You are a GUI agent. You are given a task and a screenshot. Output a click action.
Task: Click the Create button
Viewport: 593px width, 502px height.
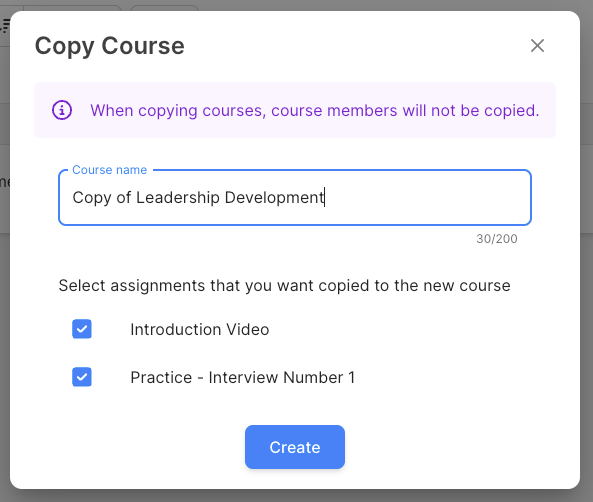[295, 447]
